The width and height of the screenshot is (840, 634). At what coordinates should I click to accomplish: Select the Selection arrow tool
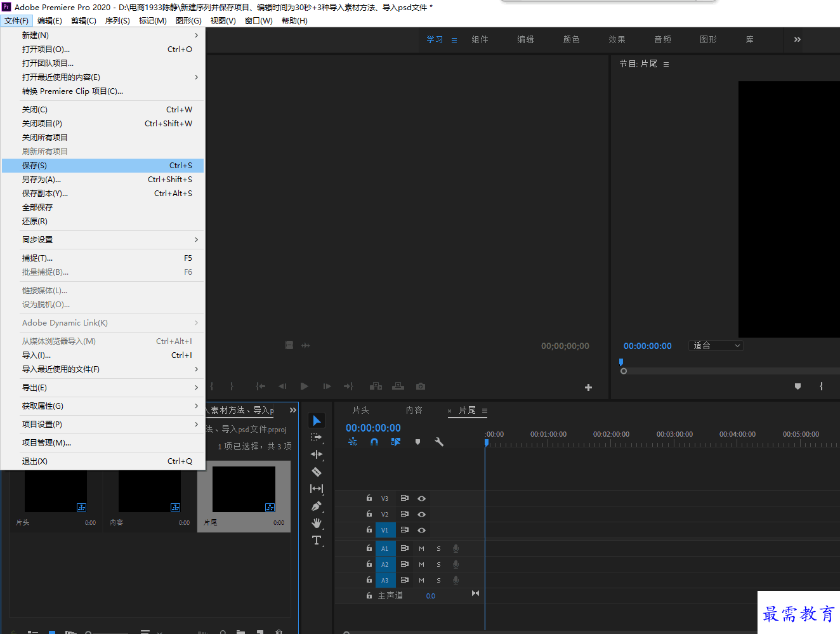click(x=317, y=421)
